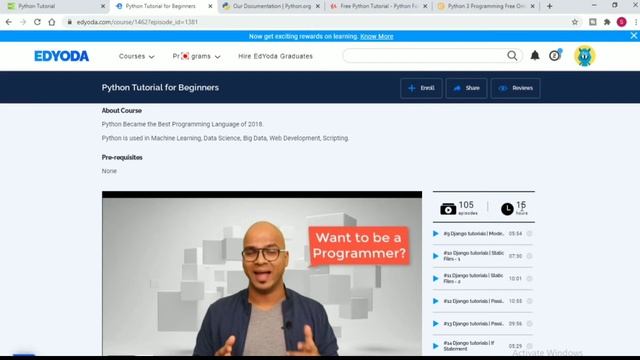Follow the Know More link in banner
This screenshot has width=640, height=360.
click(376, 36)
